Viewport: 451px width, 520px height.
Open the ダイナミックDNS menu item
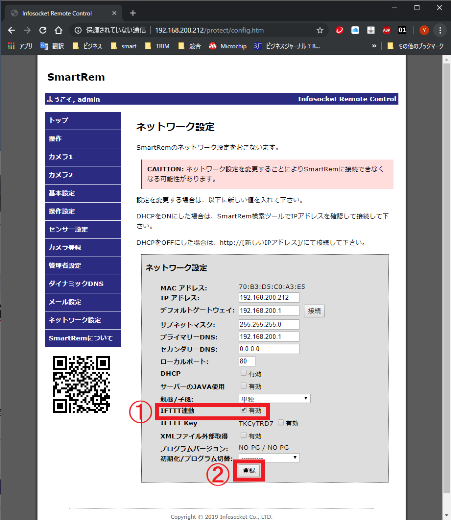point(83,284)
